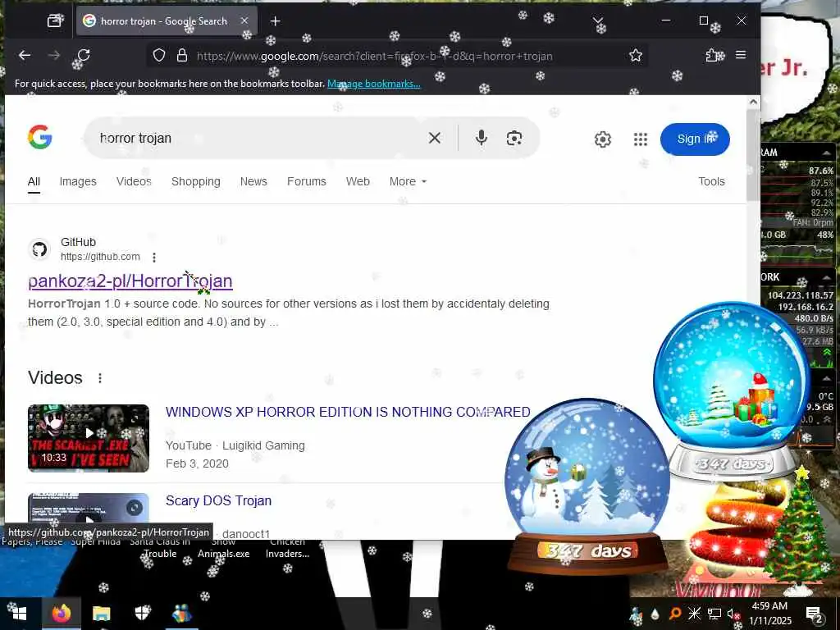Viewport: 840px width, 630px height.
Task: List all tabs dropdown arrow
Action: click(x=598, y=21)
